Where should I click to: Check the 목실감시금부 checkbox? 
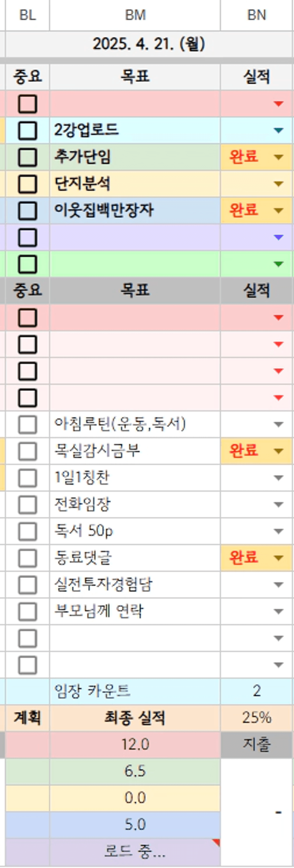click(x=27, y=451)
